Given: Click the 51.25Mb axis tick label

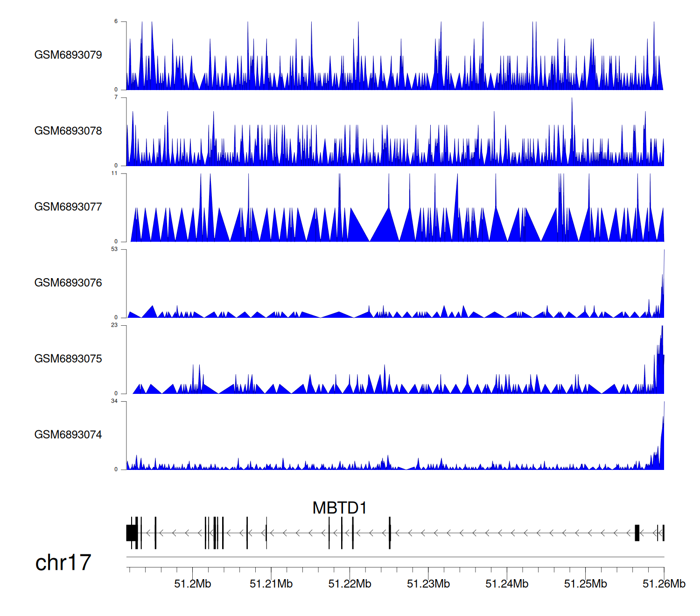Looking at the screenshot, I should tap(585, 584).
